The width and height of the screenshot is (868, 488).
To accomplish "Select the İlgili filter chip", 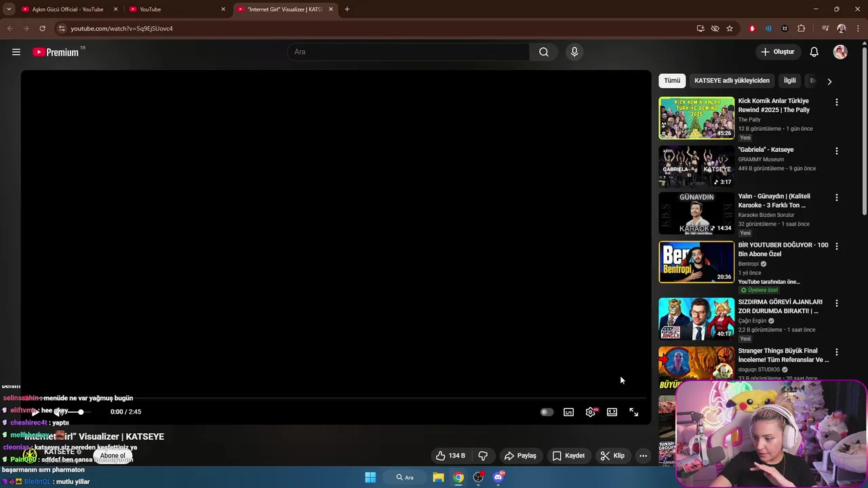I will point(790,81).
